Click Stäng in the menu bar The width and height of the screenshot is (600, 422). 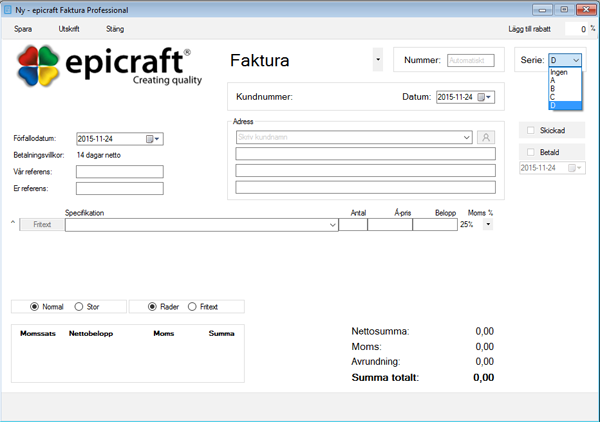click(115, 29)
